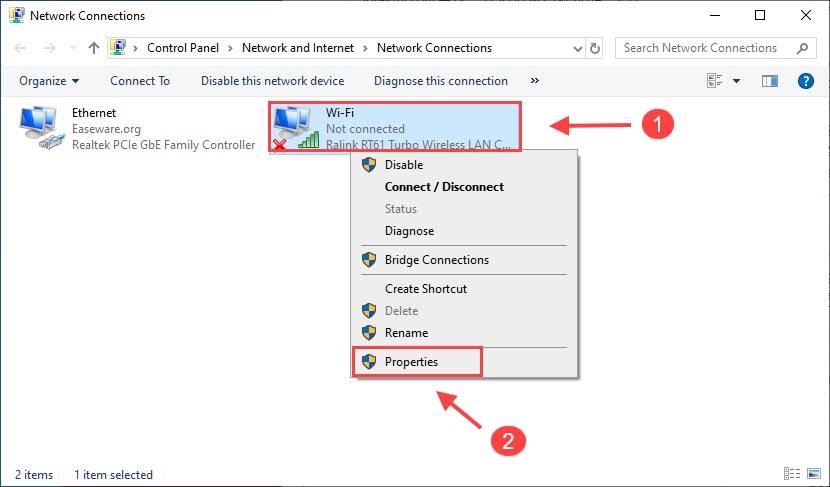Choose Properties from the context menu
Viewport: 830px width, 487px height.
pyautogui.click(x=411, y=362)
